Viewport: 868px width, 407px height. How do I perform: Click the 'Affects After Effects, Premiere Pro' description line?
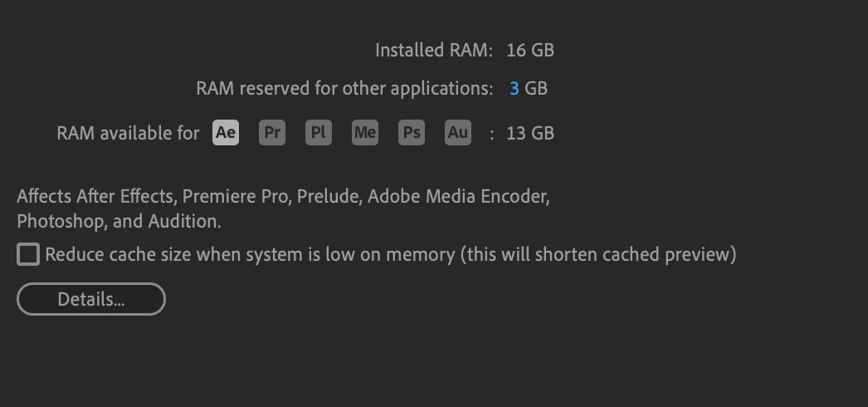pyautogui.click(x=191, y=197)
